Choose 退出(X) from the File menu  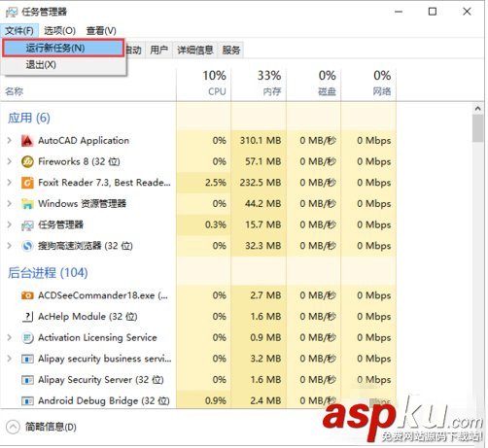coord(63,65)
